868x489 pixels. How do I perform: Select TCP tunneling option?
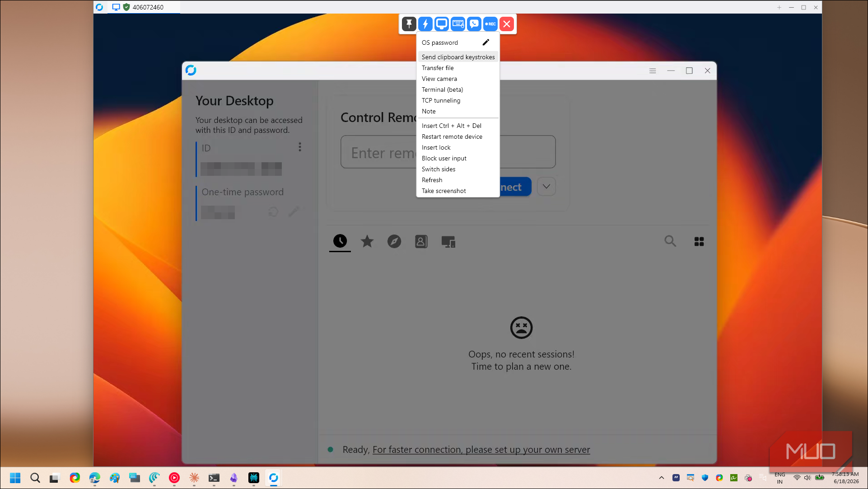pos(458,100)
